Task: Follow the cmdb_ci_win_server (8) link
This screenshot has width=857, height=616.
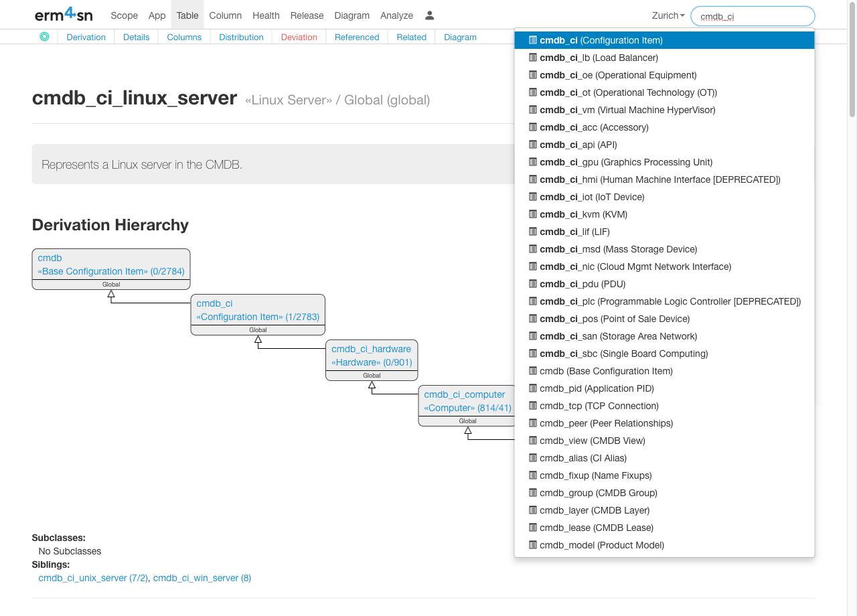Action: [x=202, y=578]
